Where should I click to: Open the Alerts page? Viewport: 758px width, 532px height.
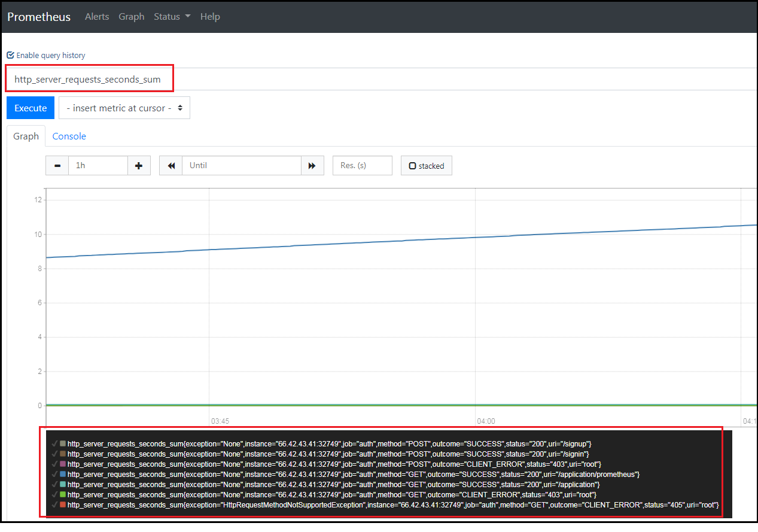pos(97,17)
